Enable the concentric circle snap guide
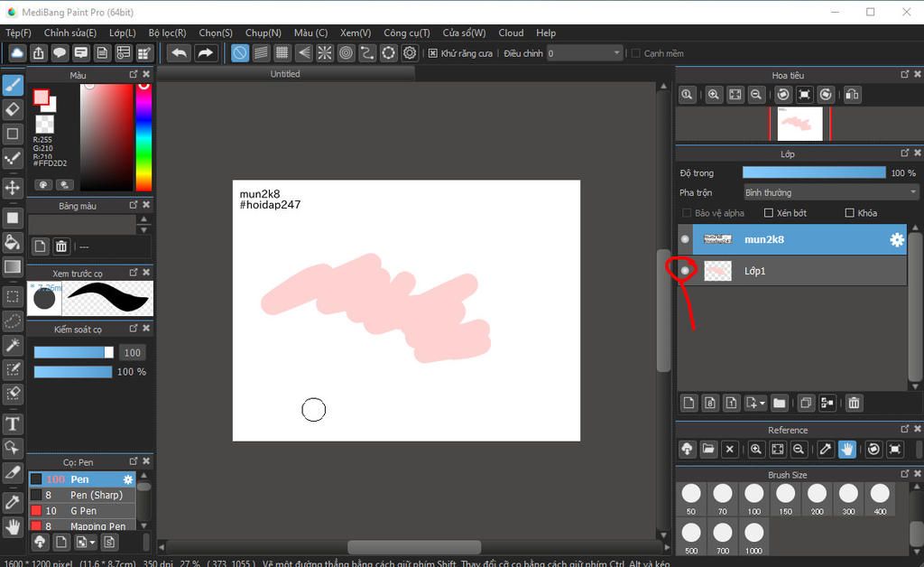 click(346, 53)
